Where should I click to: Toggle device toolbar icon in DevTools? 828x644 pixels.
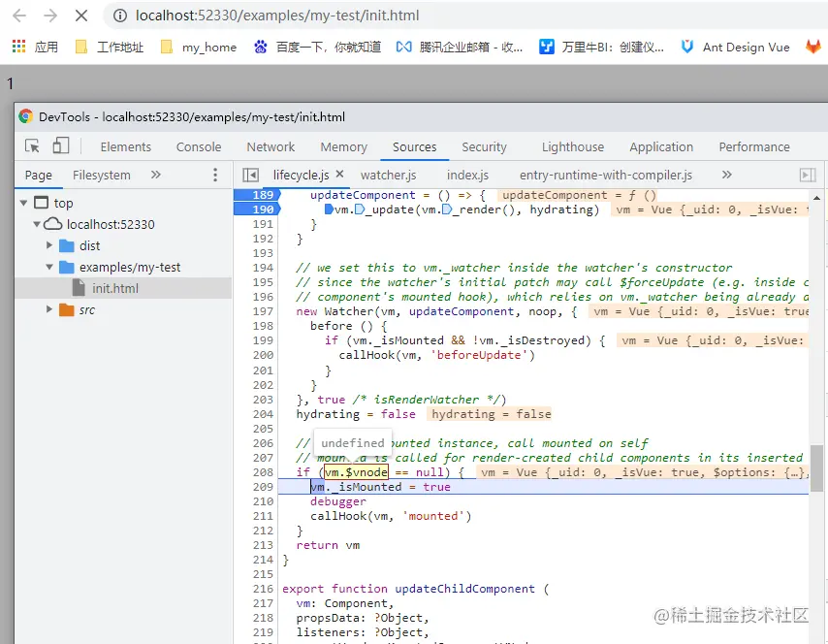(61, 145)
